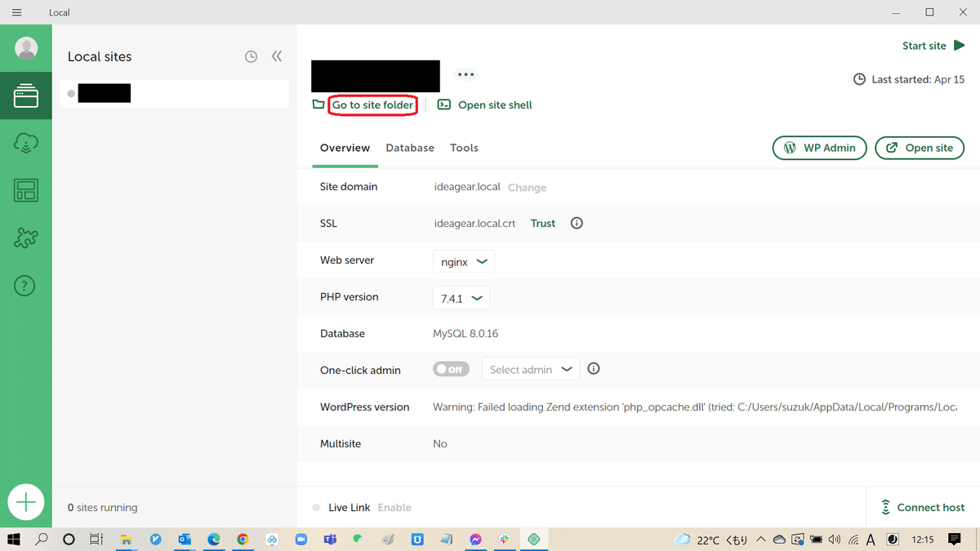Open Microsoft Teams from the taskbar
The height and width of the screenshot is (551, 980).
(x=330, y=539)
